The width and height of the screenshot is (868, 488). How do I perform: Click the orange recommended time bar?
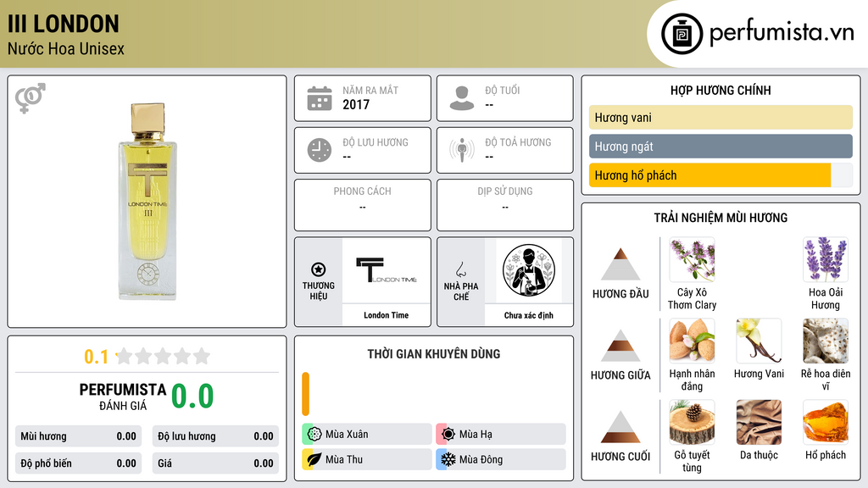tap(305, 394)
